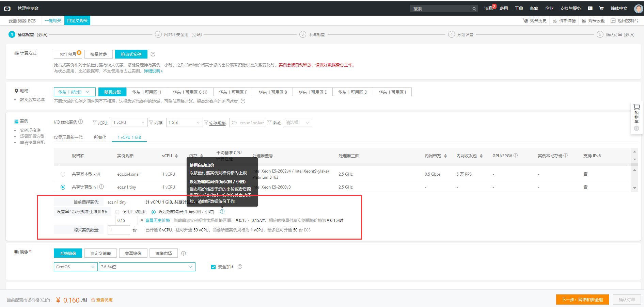Screen dimensions: 644x307
Task: Click 下一步：网络和安全组 button
Action: (582, 300)
